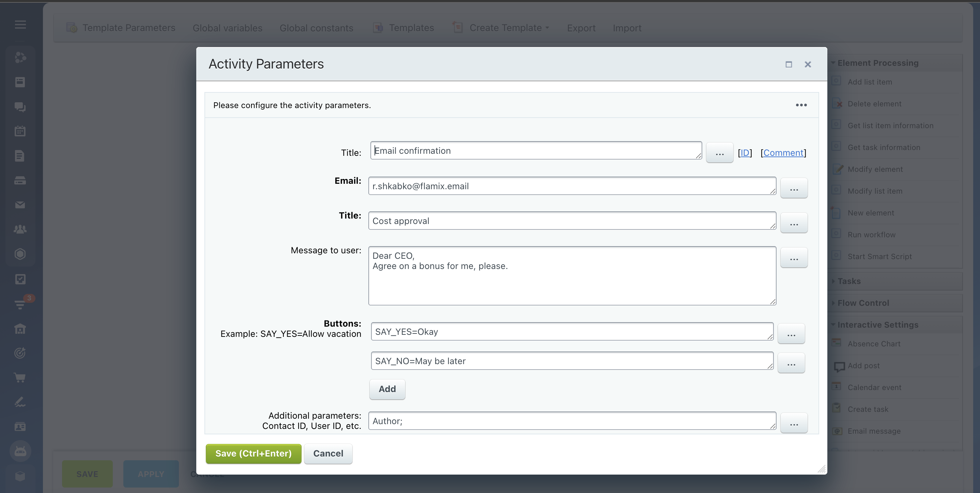Image resolution: width=980 pixels, height=493 pixels.
Task: Open the Create Template dropdown
Action: click(x=505, y=28)
